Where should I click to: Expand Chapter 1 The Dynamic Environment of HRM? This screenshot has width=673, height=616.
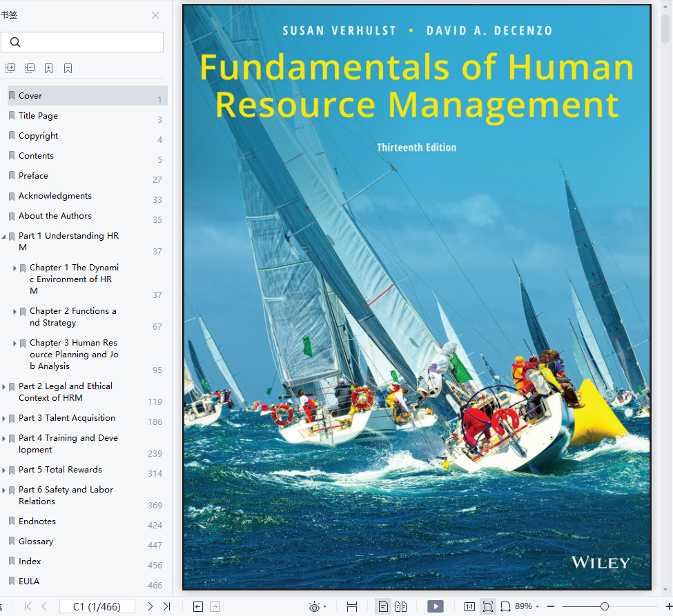pyautogui.click(x=14, y=268)
